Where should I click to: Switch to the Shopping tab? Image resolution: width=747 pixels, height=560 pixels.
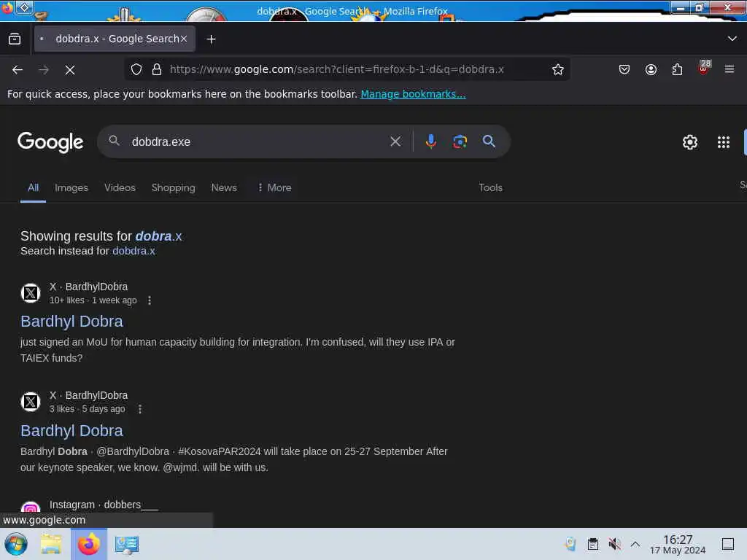click(174, 187)
